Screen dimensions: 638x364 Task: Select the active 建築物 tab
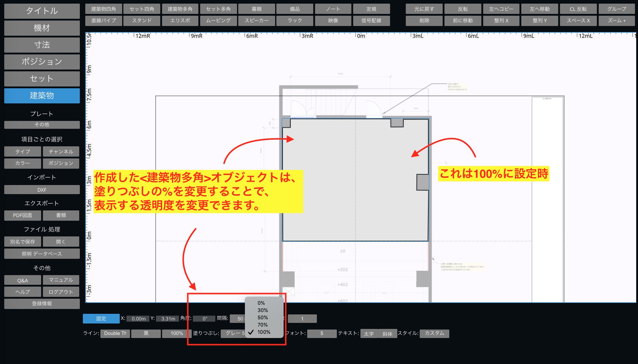point(42,96)
